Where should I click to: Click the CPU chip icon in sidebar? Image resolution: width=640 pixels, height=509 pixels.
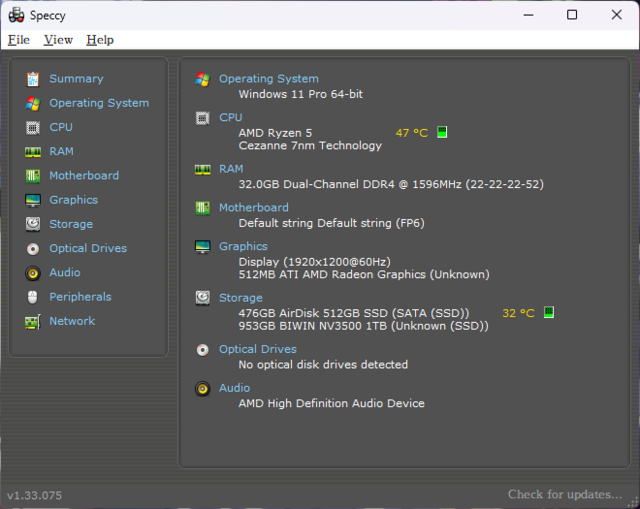point(33,128)
